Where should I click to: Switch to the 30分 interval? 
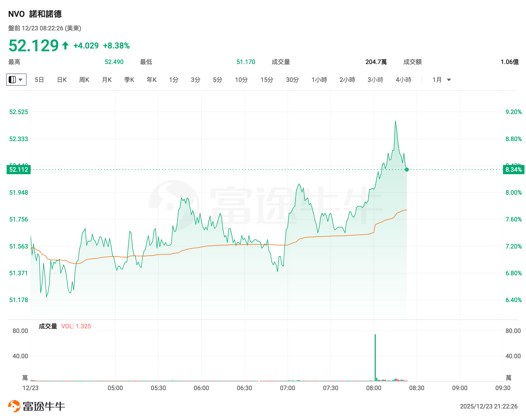click(292, 80)
